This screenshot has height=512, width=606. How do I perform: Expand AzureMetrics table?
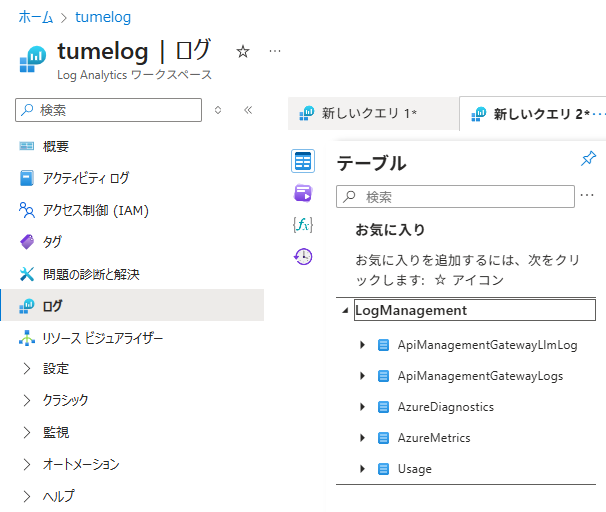click(362, 437)
